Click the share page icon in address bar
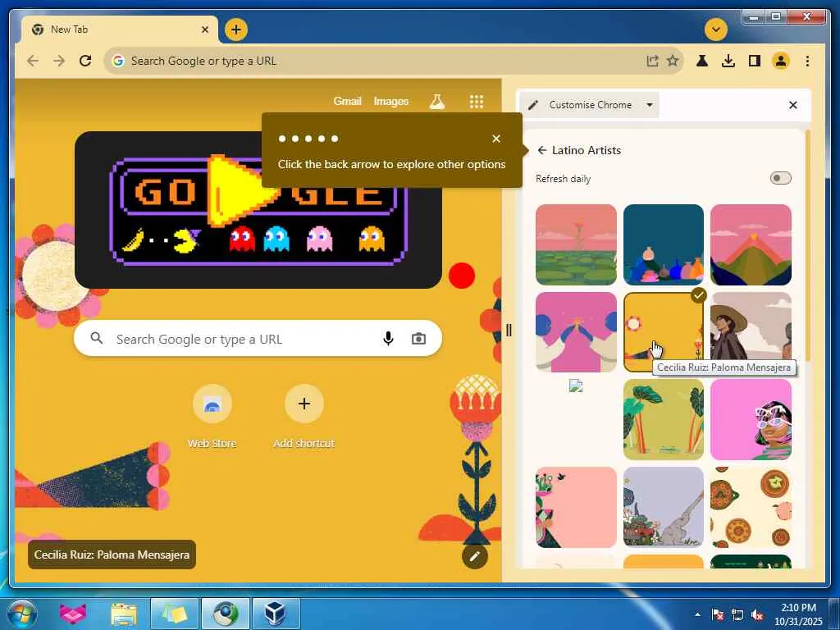This screenshot has height=630, width=840. click(652, 61)
